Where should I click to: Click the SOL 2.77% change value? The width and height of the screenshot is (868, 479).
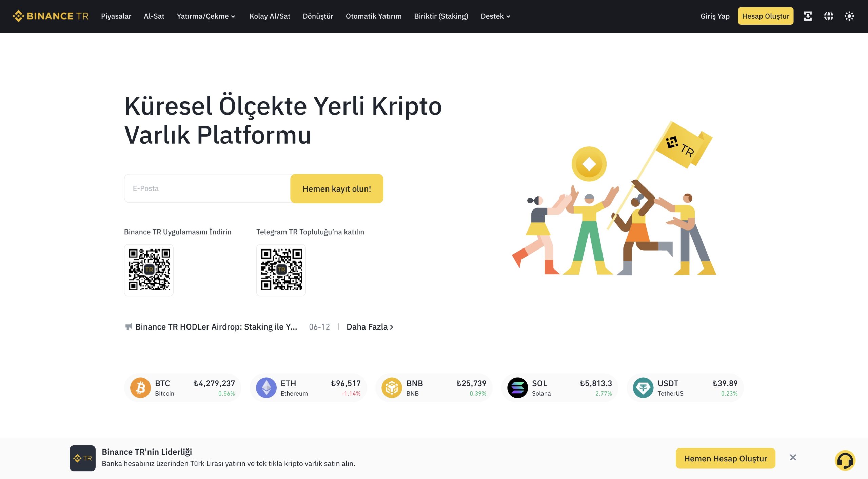click(604, 393)
